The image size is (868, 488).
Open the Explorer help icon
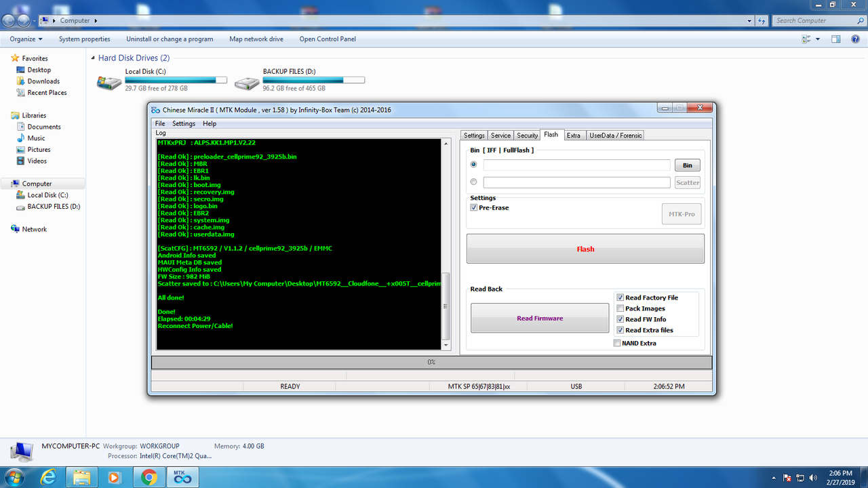856,39
